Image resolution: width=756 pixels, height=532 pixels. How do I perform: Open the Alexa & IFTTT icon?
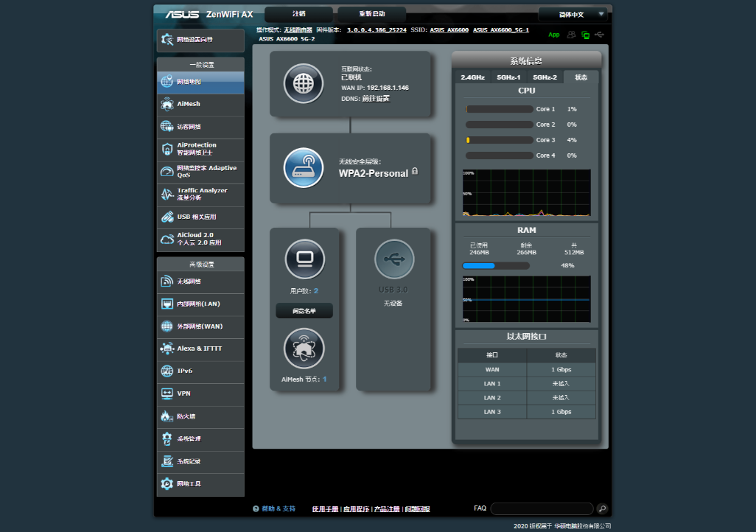point(167,349)
